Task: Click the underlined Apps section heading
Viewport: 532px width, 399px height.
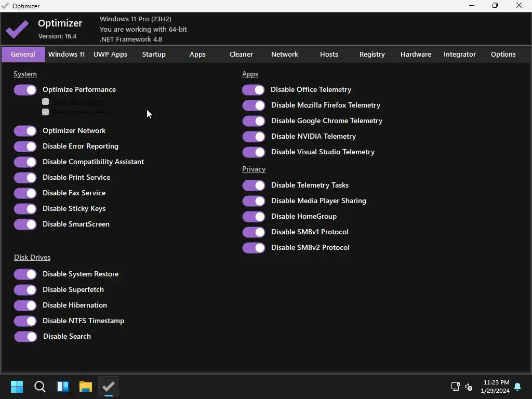Action: click(250, 74)
